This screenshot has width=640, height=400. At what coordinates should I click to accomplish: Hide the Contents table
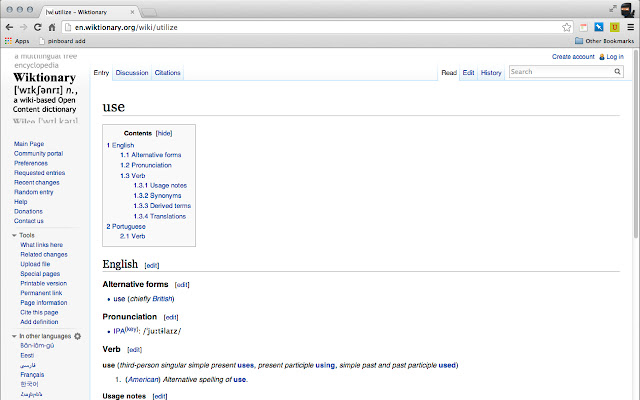click(x=164, y=133)
